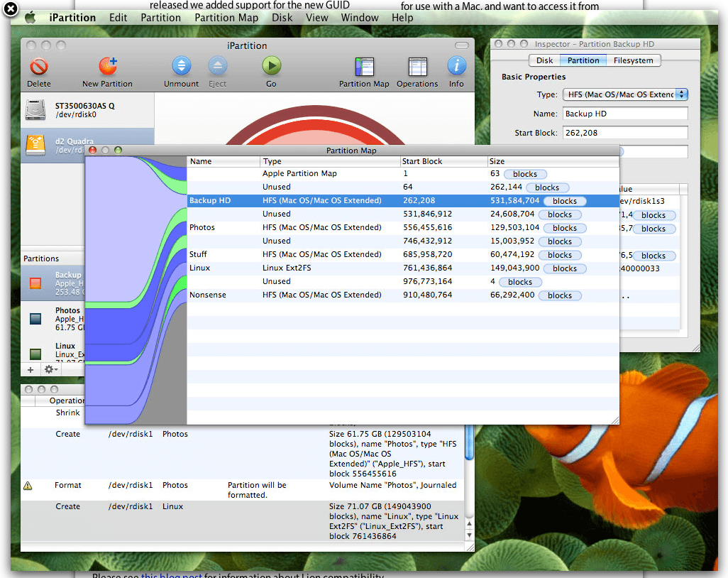728x578 pixels.
Task: Open the partition Type dropdown in Inspector
Action: [x=625, y=94]
